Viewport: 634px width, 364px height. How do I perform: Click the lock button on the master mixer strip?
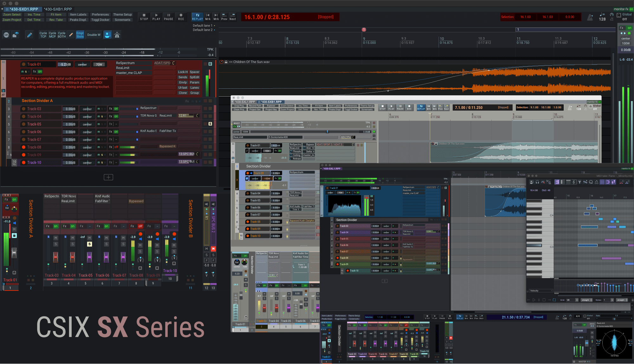click(14, 235)
